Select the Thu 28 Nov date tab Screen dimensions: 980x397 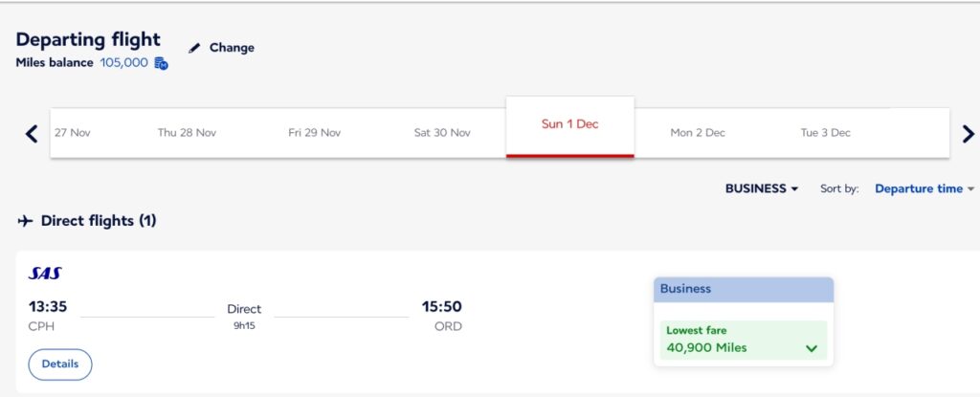(187, 133)
